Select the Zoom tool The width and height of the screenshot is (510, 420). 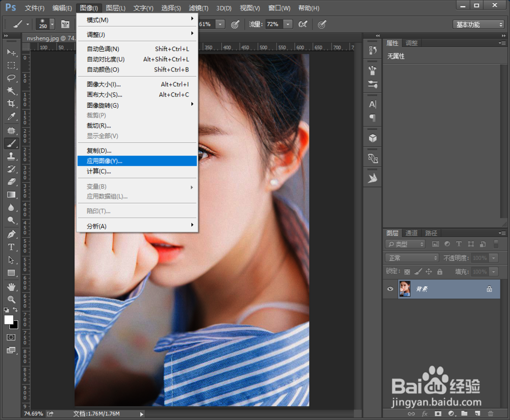[x=11, y=299]
